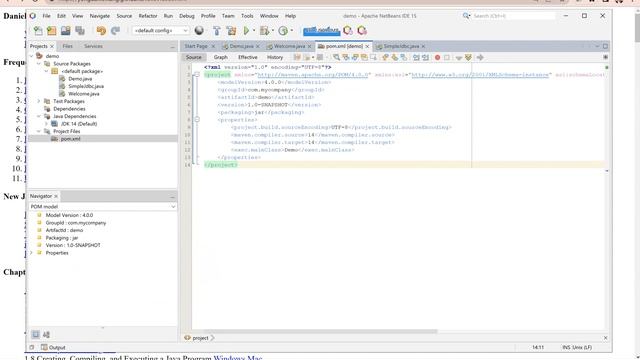Close the Navigator panel
Image resolution: width=640 pixels, height=360 pixels.
coord(56,196)
